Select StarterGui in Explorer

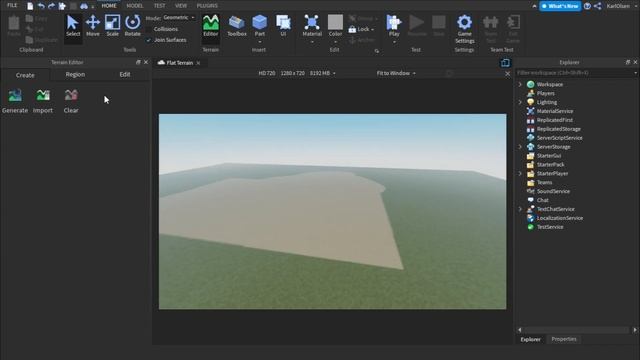pyautogui.click(x=549, y=156)
